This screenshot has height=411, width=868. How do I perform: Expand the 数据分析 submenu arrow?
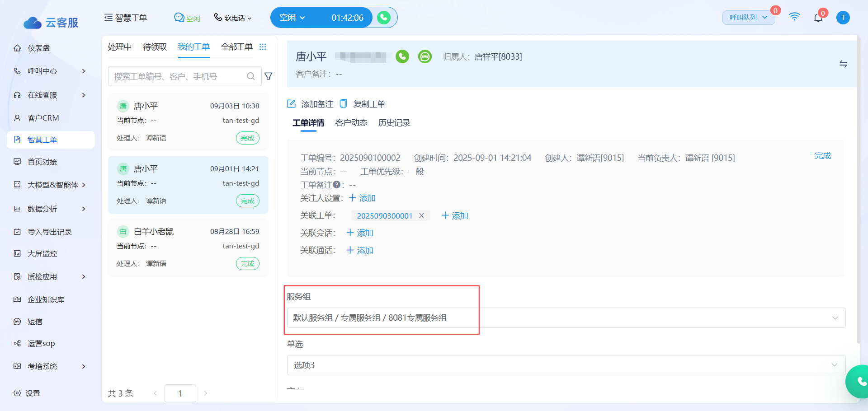click(84, 209)
